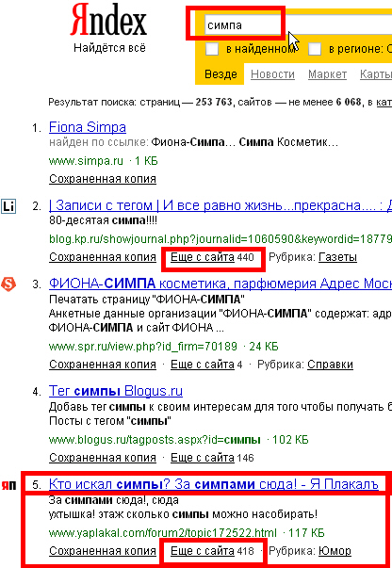
Task: Click the blog.kp.ru/showjournal.php green URL
Action: coord(220,239)
